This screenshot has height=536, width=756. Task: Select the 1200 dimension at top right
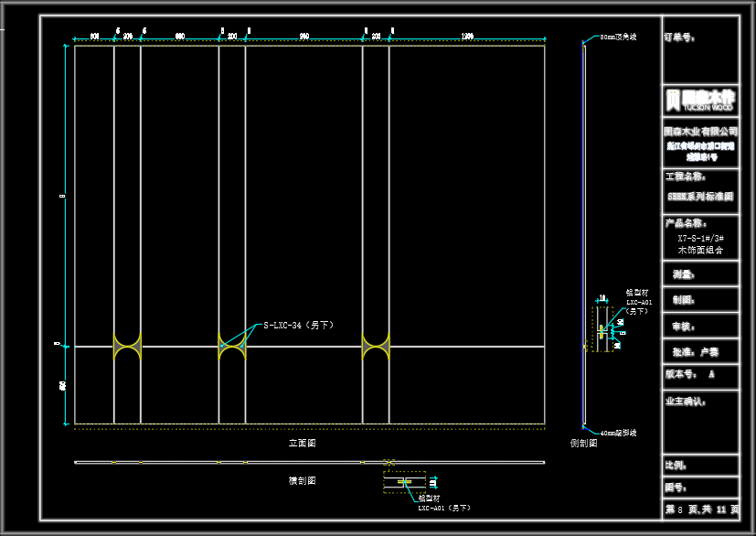pyautogui.click(x=467, y=36)
